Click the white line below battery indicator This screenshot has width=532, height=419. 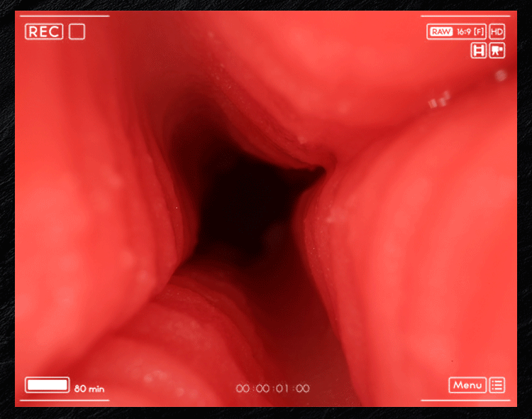tap(65, 401)
